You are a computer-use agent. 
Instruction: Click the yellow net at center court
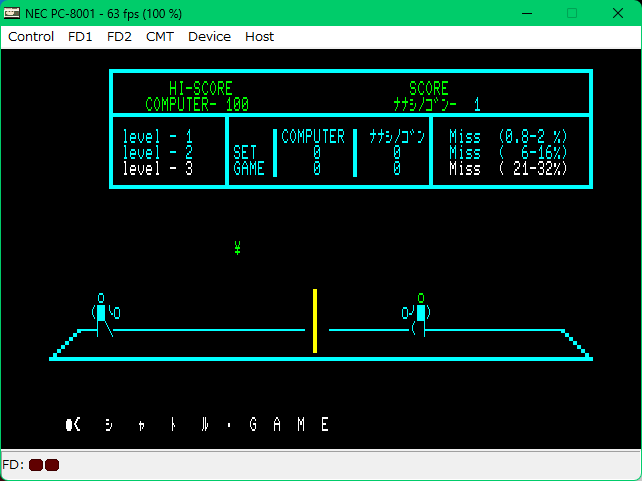point(315,320)
